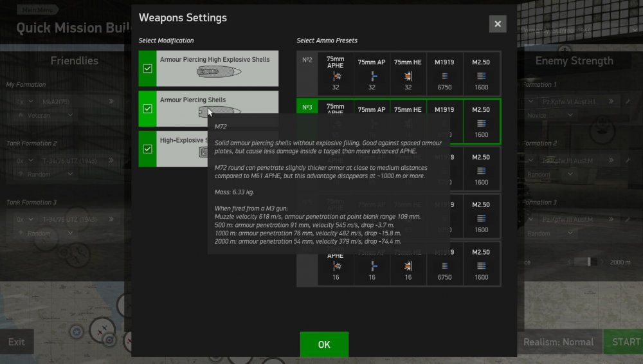Start the mission with START button

pos(624,342)
